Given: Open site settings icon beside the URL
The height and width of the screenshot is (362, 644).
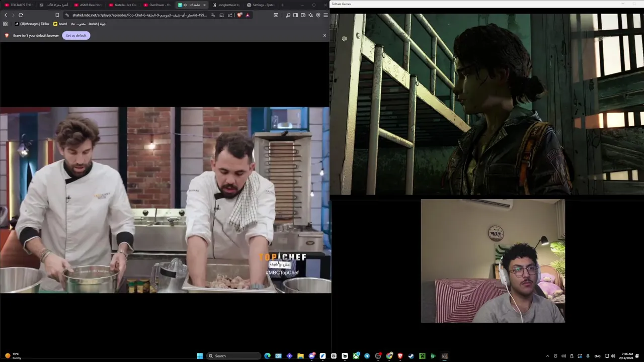Looking at the screenshot, I should tap(67, 15).
